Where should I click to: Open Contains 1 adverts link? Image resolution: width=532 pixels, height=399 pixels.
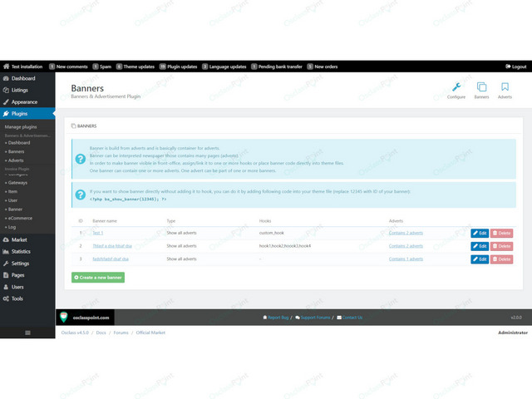406,259
